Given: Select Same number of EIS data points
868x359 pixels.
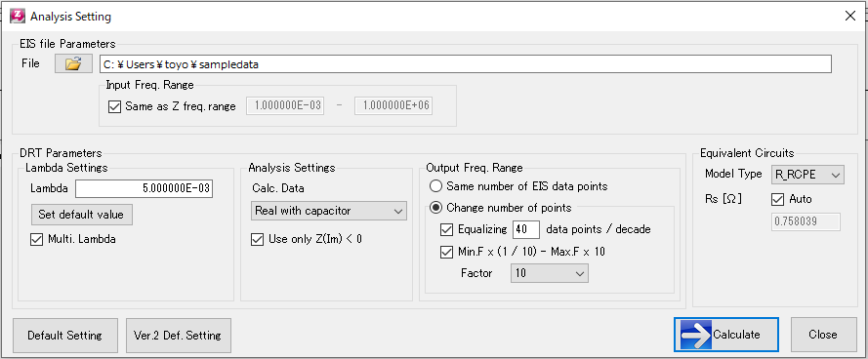Looking at the screenshot, I should pyautogui.click(x=436, y=186).
